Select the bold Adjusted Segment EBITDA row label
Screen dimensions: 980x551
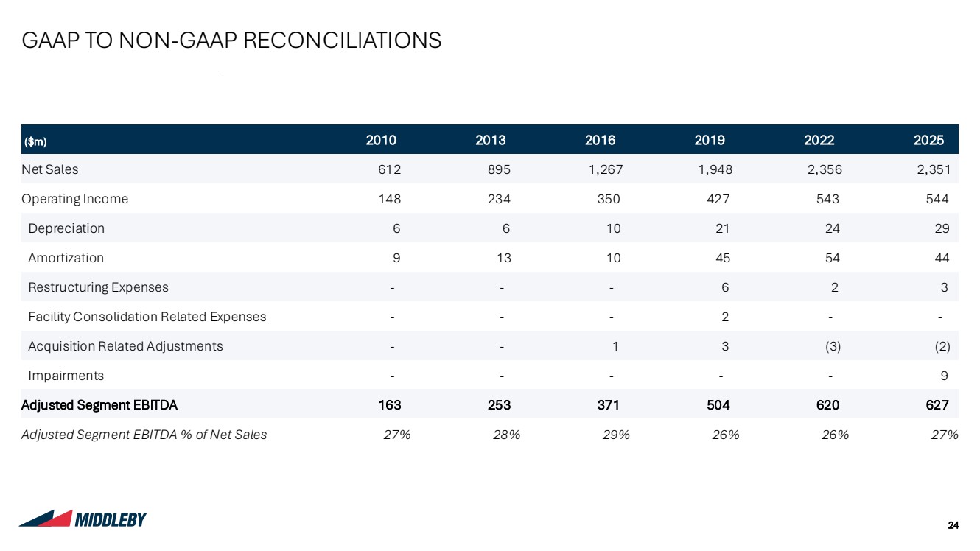point(99,405)
